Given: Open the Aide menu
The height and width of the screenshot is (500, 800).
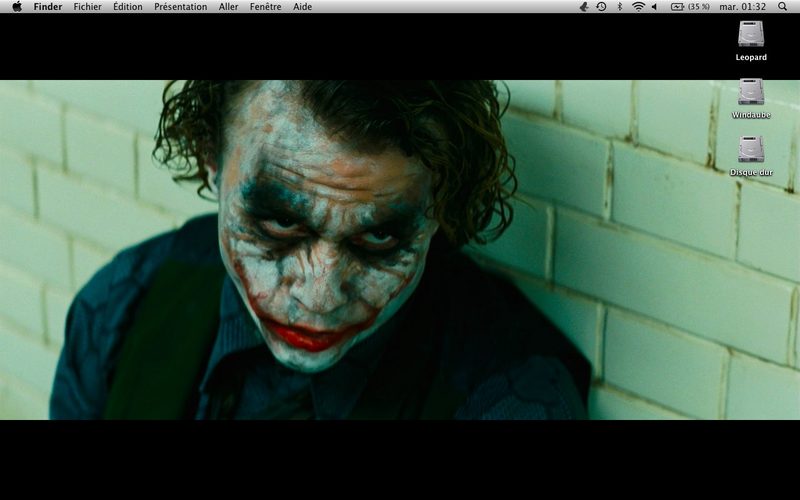Looking at the screenshot, I should [303, 7].
